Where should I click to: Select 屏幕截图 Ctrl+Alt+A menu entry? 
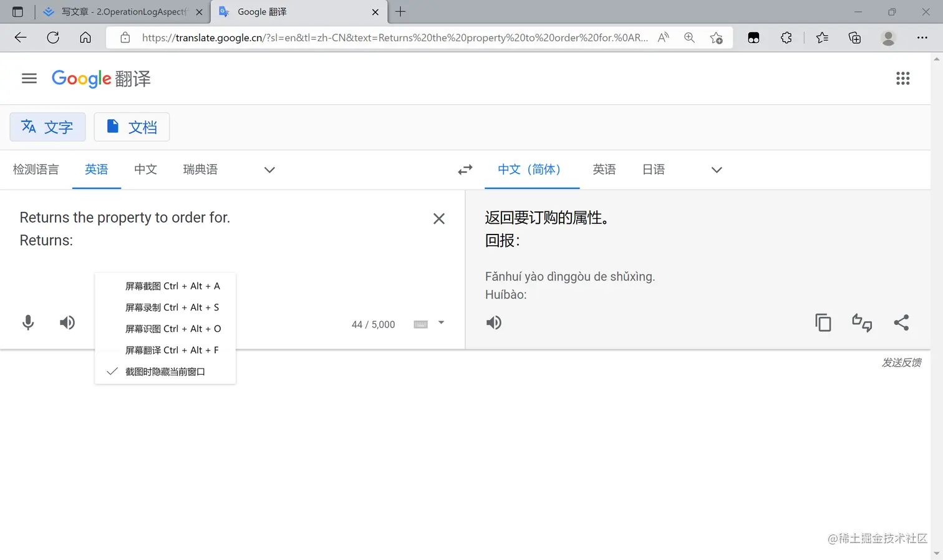(x=165, y=286)
